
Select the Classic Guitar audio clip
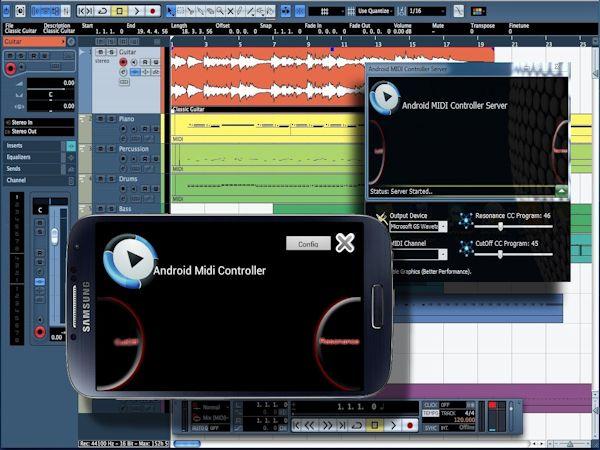267,78
